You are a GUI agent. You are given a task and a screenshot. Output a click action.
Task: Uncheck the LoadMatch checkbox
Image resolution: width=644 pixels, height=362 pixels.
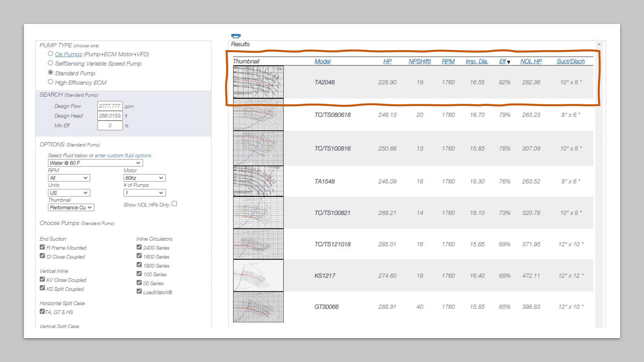click(139, 291)
